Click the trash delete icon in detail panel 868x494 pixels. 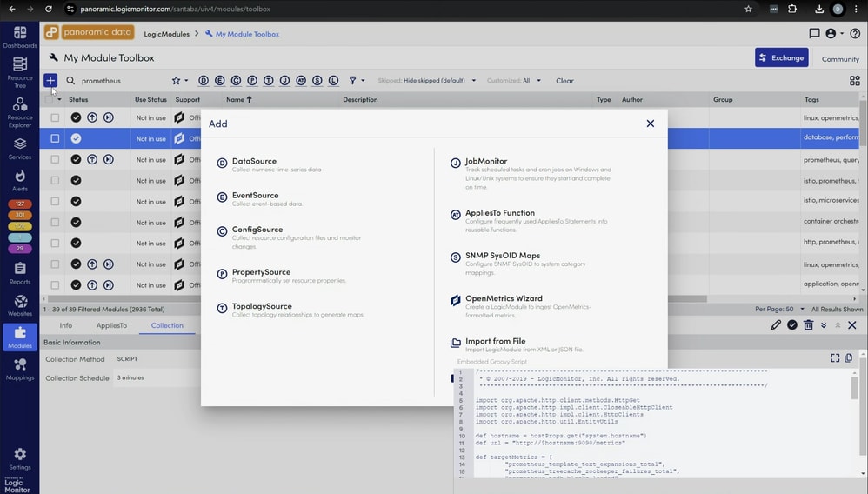coord(808,325)
